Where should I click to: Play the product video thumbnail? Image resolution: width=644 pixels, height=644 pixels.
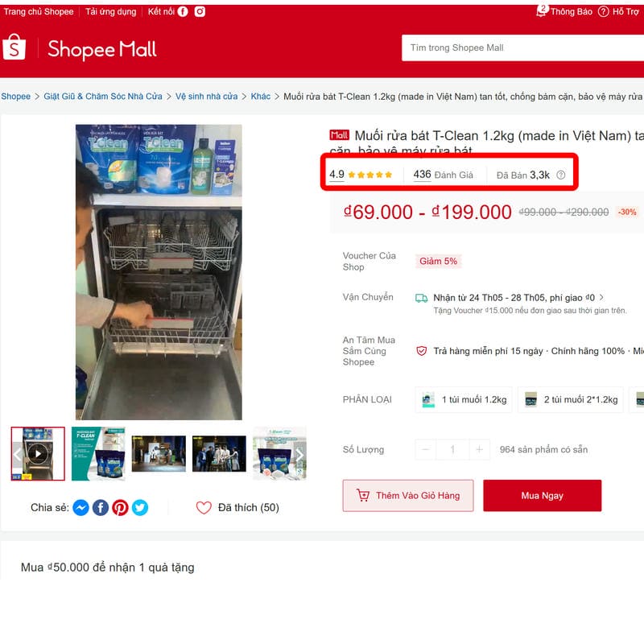point(38,454)
